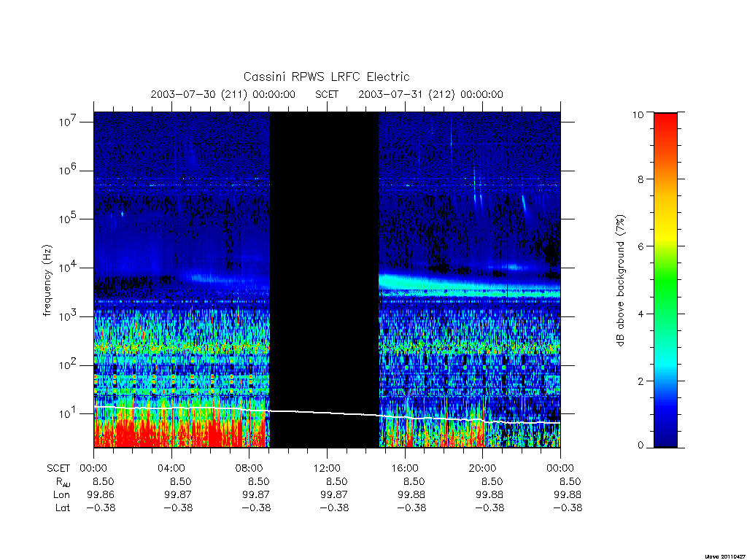Click the 10^6 frequency tick label

pyautogui.click(x=69, y=170)
